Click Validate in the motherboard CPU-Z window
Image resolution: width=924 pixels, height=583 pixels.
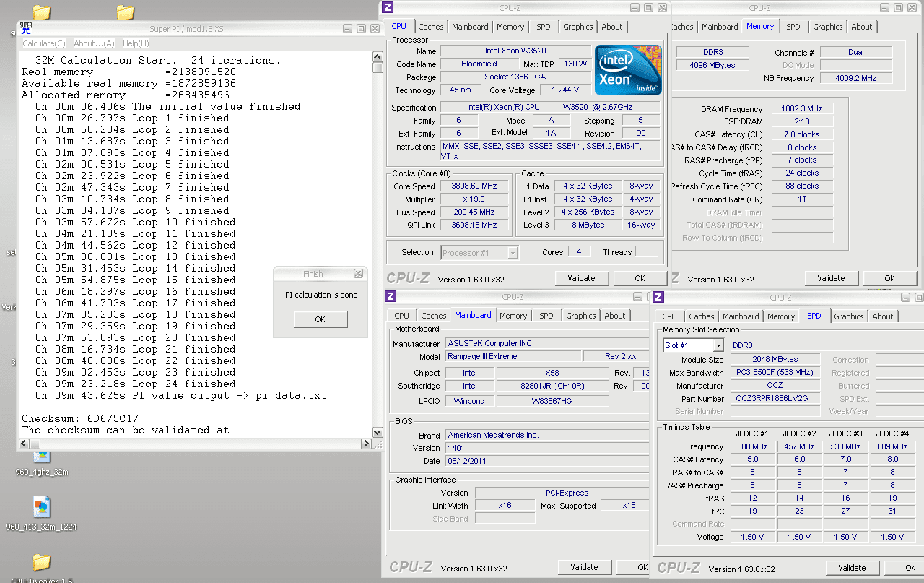[585, 567]
